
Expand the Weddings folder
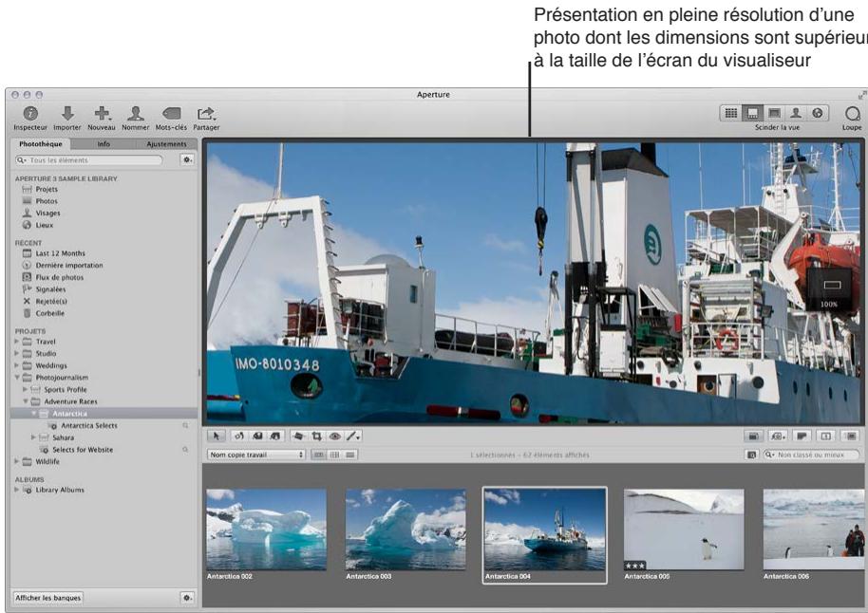click(16, 365)
